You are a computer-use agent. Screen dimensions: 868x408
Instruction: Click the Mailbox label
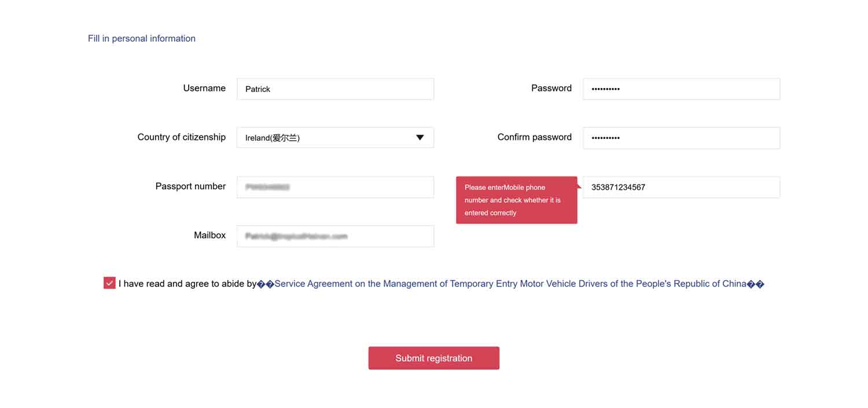point(209,235)
